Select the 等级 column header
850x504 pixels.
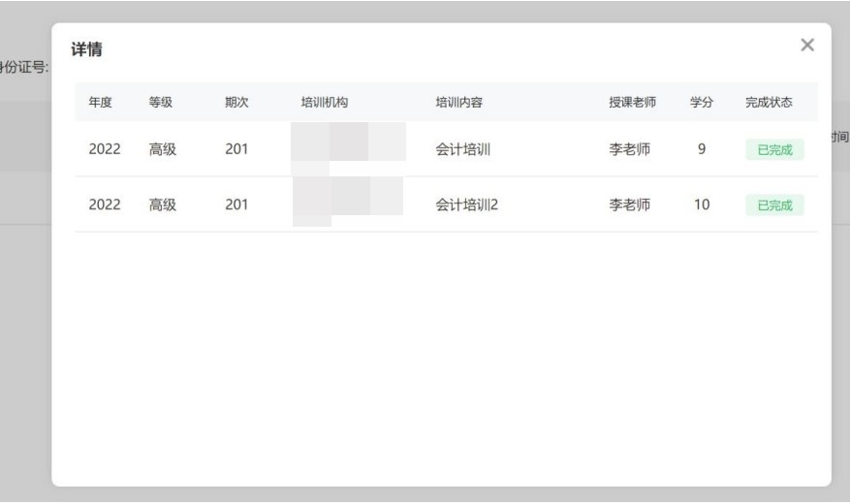160,103
